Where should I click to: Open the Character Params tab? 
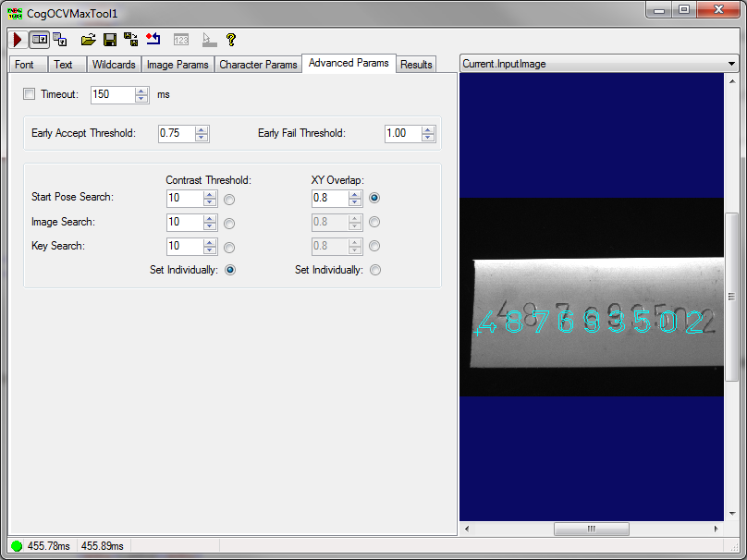coord(259,65)
